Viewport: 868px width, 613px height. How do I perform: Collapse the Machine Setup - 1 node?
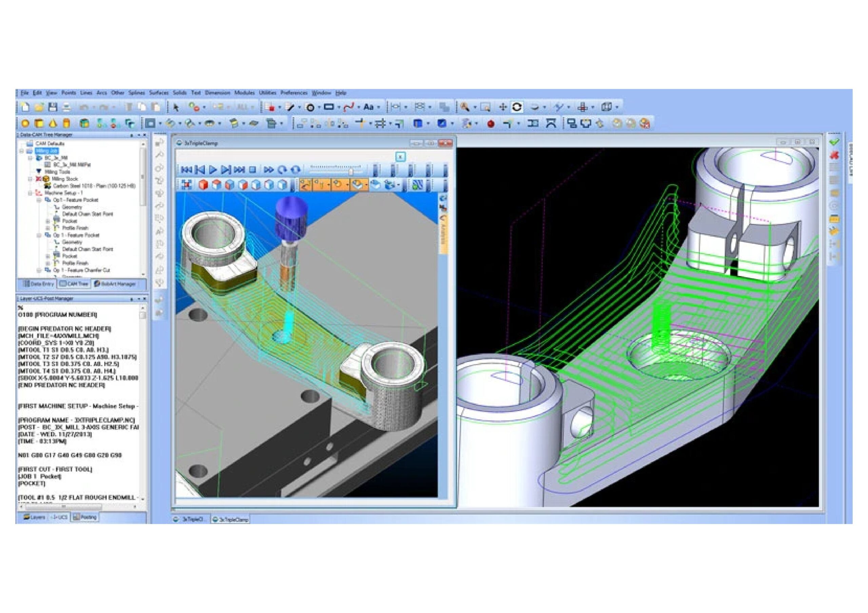pyautogui.click(x=30, y=193)
